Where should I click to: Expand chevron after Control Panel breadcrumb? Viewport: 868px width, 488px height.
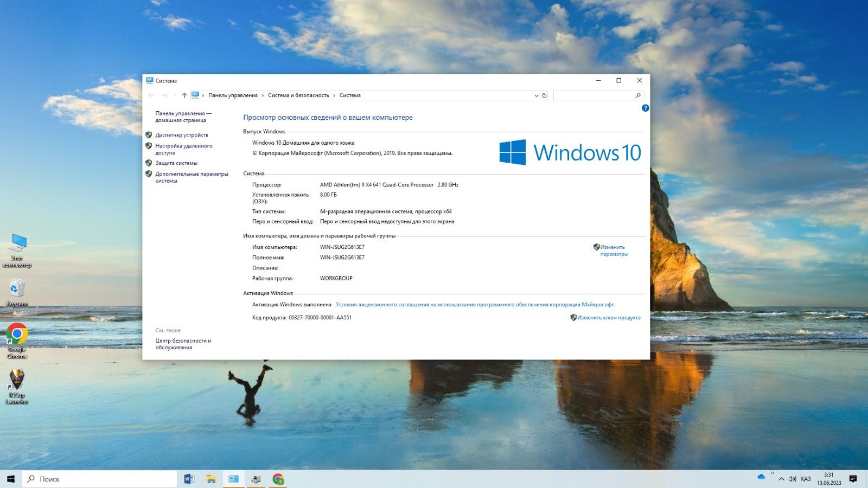point(263,95)
